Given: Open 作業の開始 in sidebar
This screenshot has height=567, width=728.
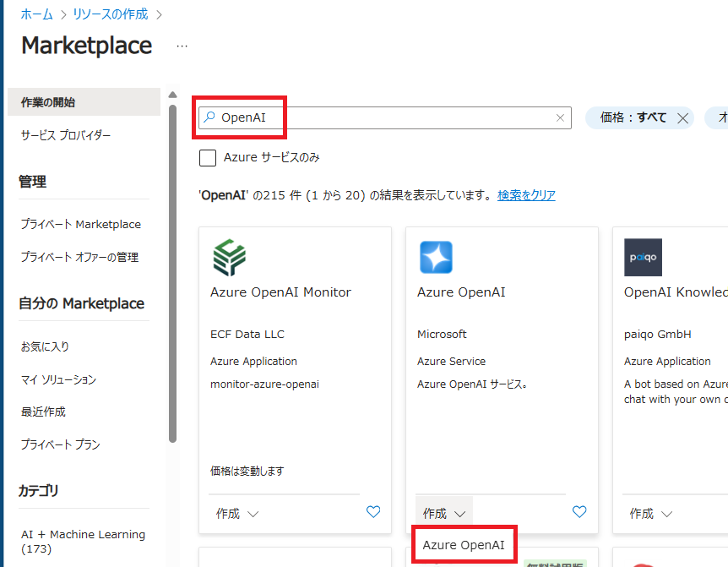Looking at the screenshot, I should (x=84, y=102).
